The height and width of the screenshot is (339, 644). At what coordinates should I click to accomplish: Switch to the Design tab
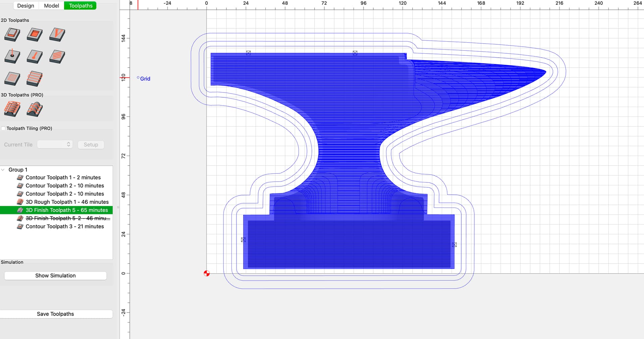tap(26, 6)
